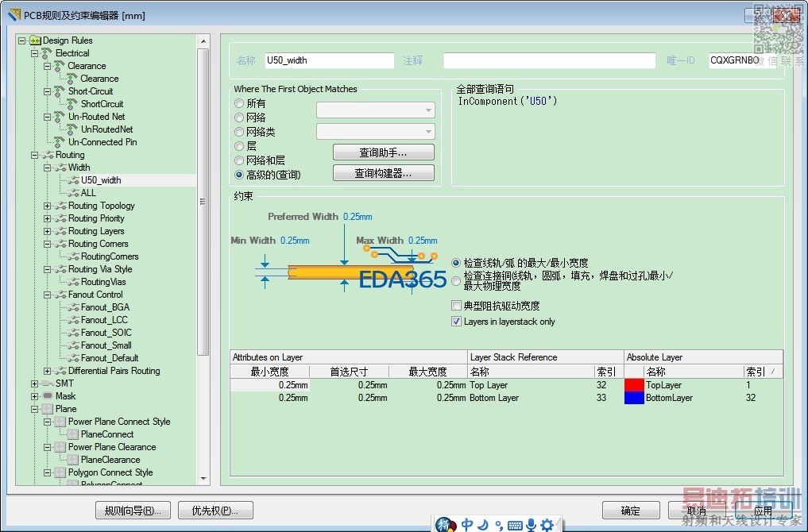This screenshot has width=808, height=532.
Task: Open the 查询构建器 query builder
Action: click(x=384, y=173)
